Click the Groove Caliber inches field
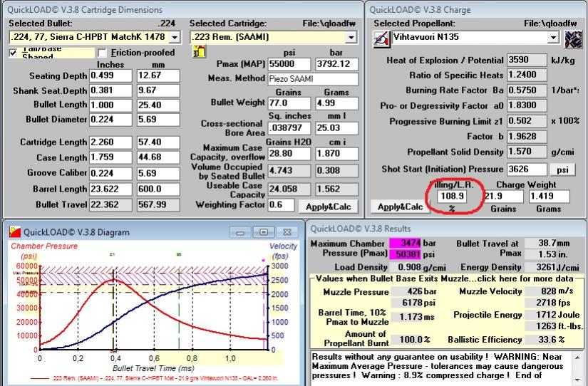The image size is (588, 386). 110,173
